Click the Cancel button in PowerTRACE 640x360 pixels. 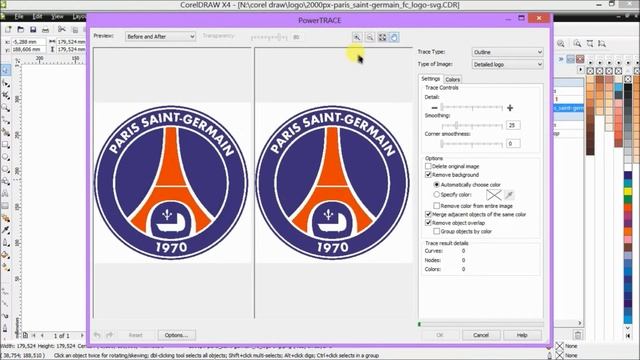481,335
